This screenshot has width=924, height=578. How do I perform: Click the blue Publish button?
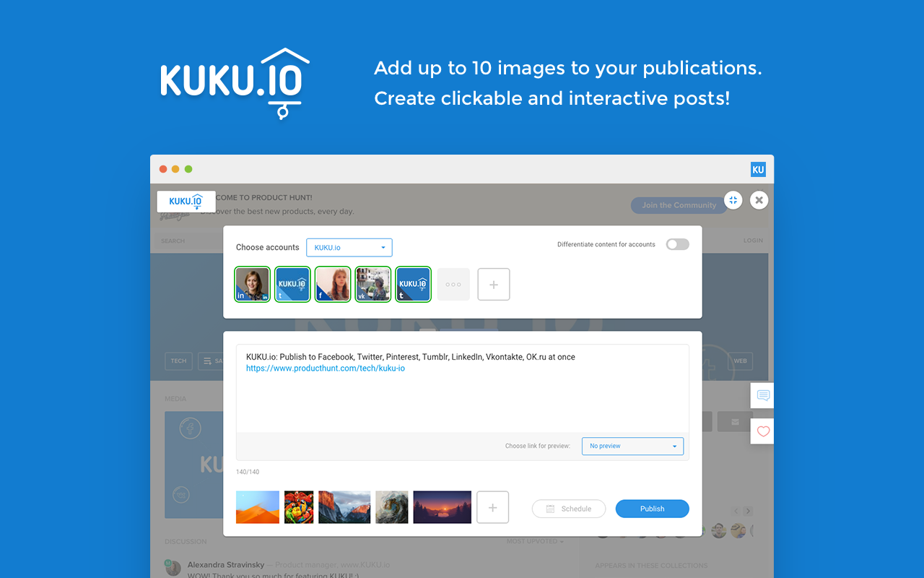[x=653, y=509]
